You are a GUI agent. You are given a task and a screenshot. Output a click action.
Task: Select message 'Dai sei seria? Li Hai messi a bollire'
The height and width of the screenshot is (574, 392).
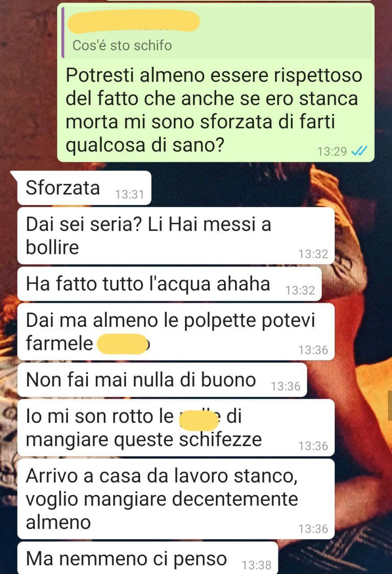176,236
